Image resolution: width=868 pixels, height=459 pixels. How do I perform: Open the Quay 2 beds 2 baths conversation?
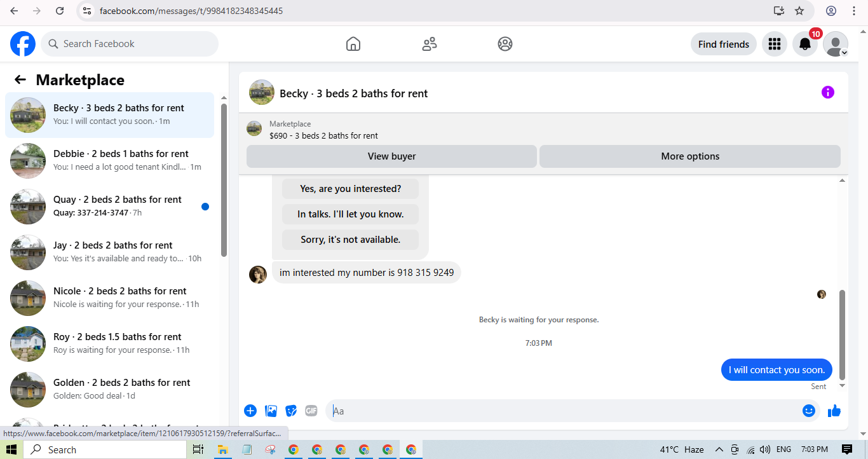[109, 207]
